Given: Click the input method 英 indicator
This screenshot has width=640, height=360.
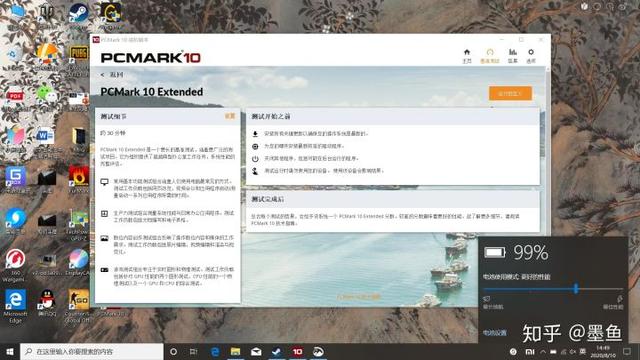Looking at the screenshot, I should pos(583,351).
